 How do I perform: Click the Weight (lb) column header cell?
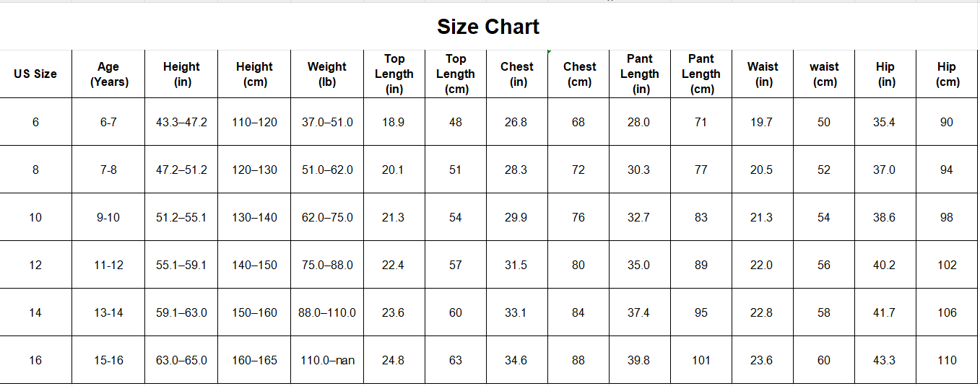click(327, 74)
